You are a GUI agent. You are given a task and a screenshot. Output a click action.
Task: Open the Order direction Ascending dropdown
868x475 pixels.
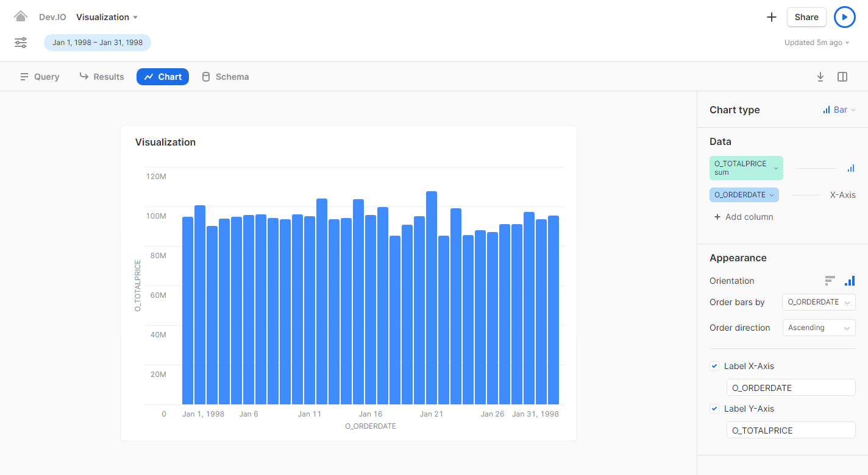pyautogui.click(x=819, y=328)
